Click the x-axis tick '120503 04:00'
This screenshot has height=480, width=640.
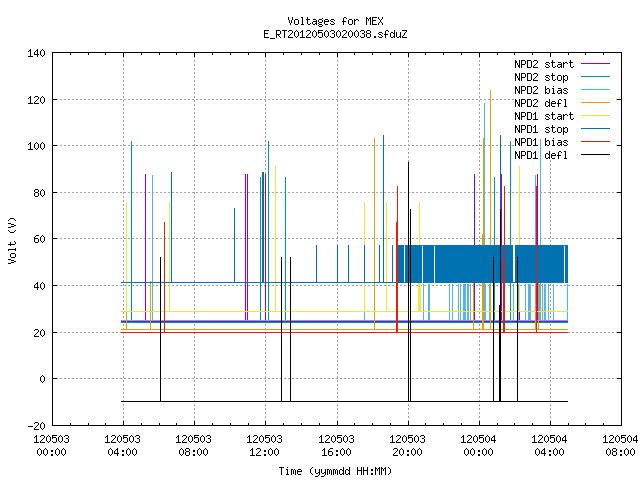tap(122, 446)
